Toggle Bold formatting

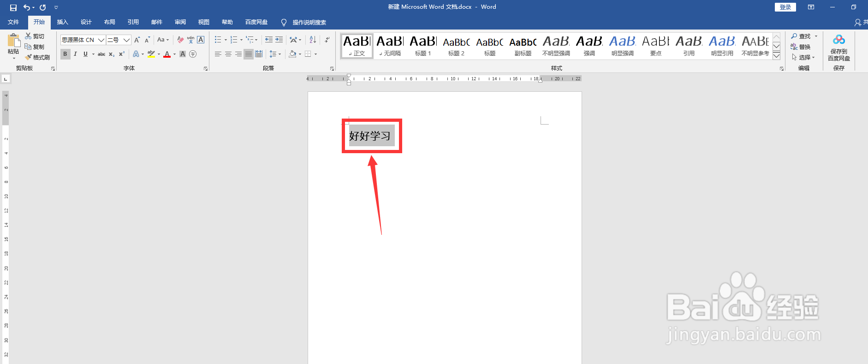(x=65, y=54)
